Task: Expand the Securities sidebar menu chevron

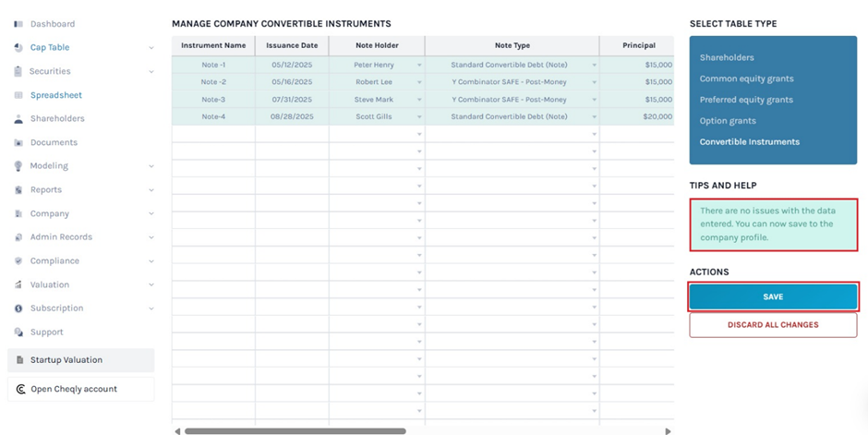Action: 151,71
